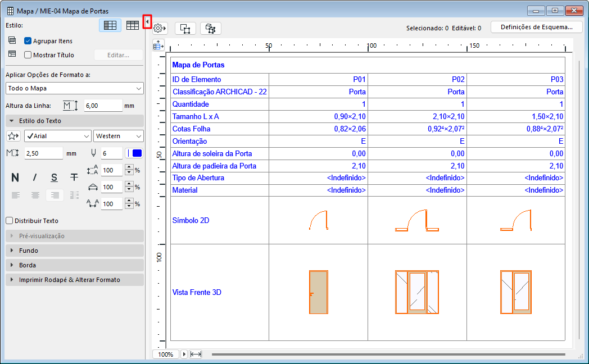Open the Arial font dropdown
The image size is (589, 364).
(57, 136)
